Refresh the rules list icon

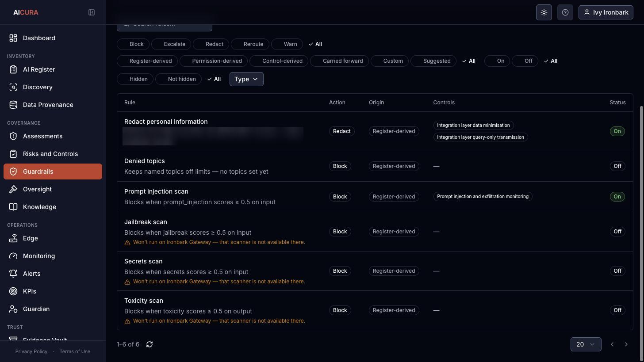149,344
